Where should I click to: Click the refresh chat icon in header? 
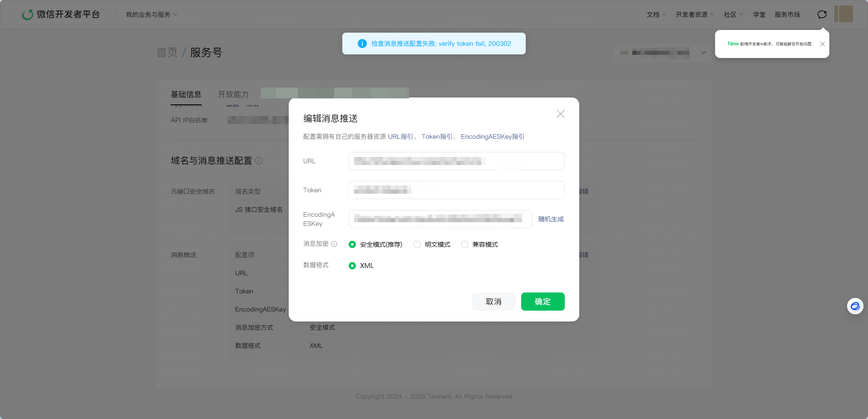[822, 15]
